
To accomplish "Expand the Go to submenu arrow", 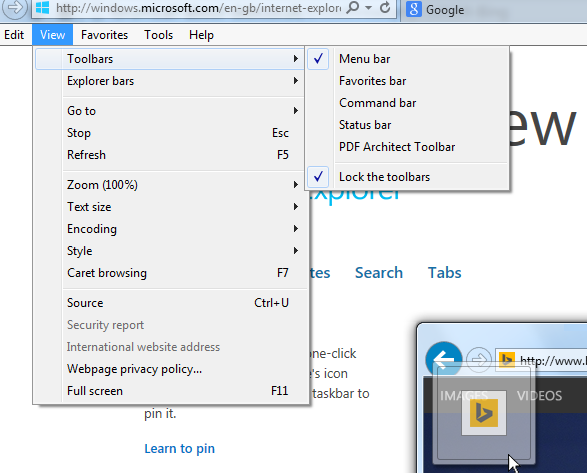I will [x=296, y=110].
